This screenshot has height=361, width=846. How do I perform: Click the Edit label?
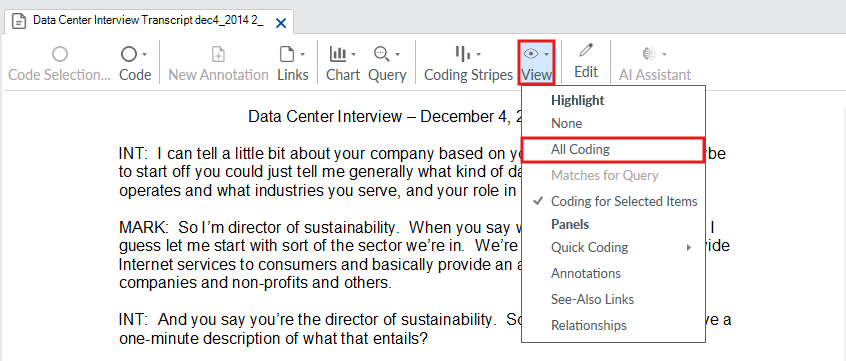pos(586,72)
